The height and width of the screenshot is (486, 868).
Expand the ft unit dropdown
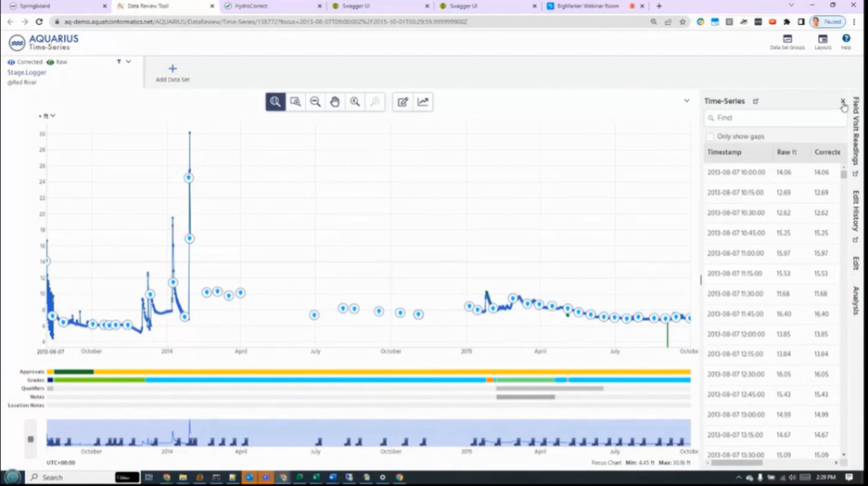pos(49,116)
